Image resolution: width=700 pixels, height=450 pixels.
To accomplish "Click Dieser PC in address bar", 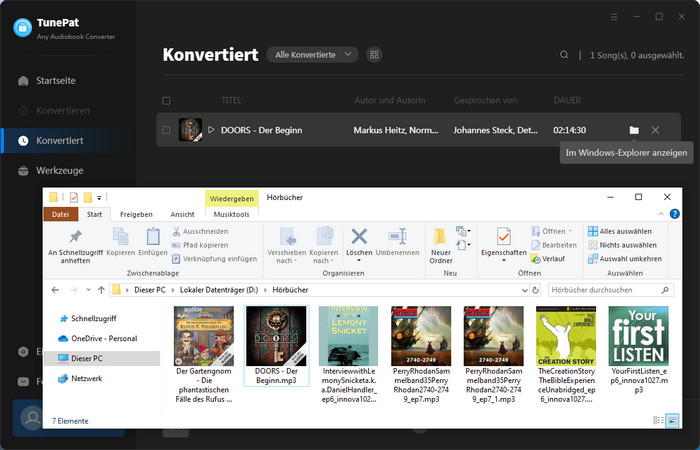I will coord(150,290).
